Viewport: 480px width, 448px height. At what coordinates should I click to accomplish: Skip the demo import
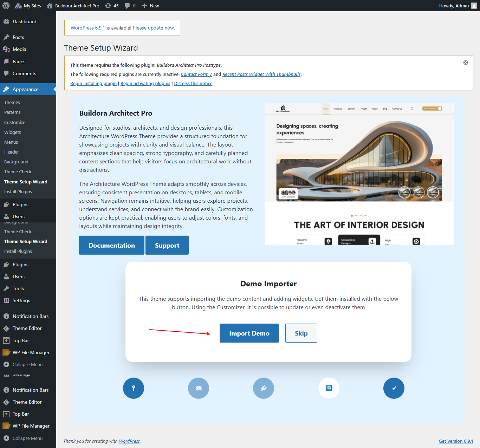pos(301,333)
